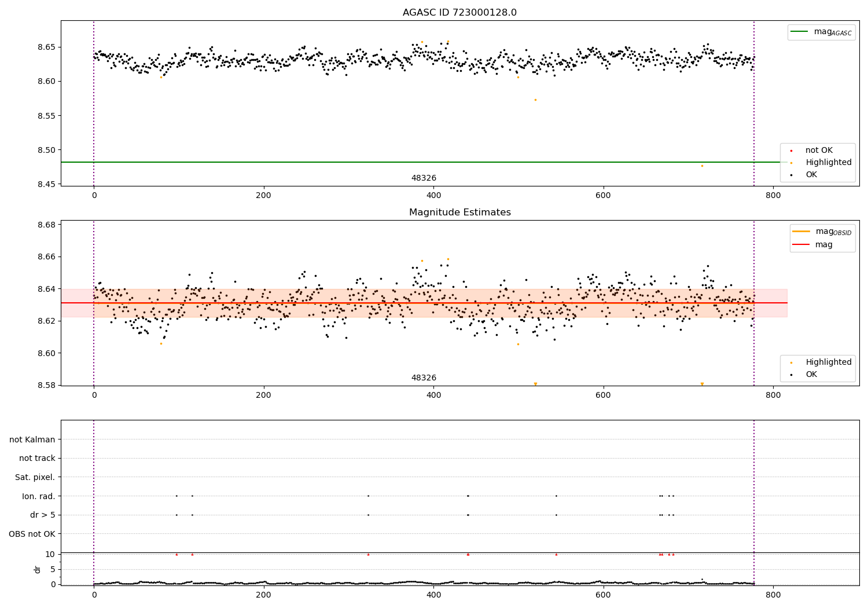868x608 pixels.
Task: Select the 'Magnitude Estimates' plot title
Action: [x=459, y=213]
